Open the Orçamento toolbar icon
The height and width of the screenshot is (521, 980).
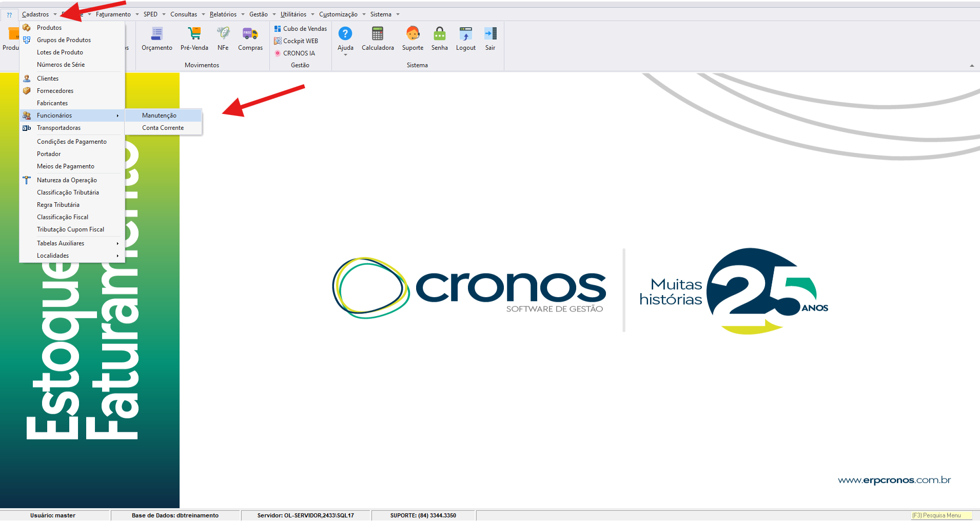[x=156, y=34]
